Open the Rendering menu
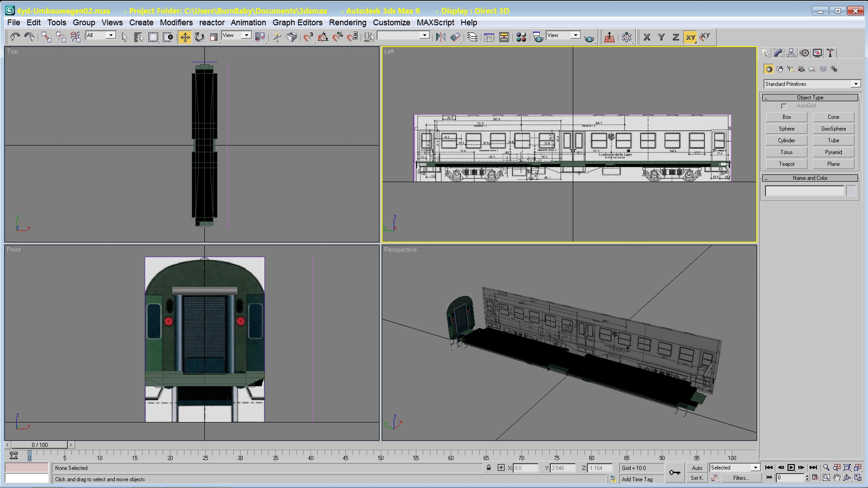 click(x=347, y=23)
